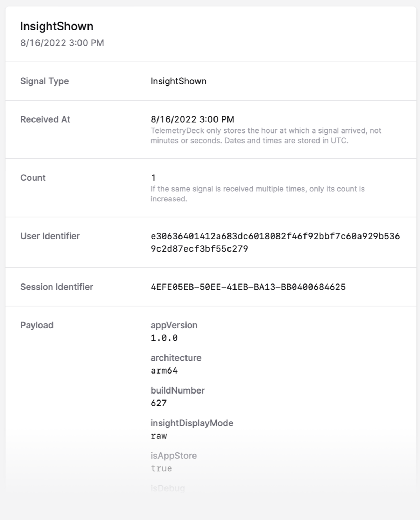Click the InsightShown title heading
The image size is (420, 520).
[x=57, y=26]
